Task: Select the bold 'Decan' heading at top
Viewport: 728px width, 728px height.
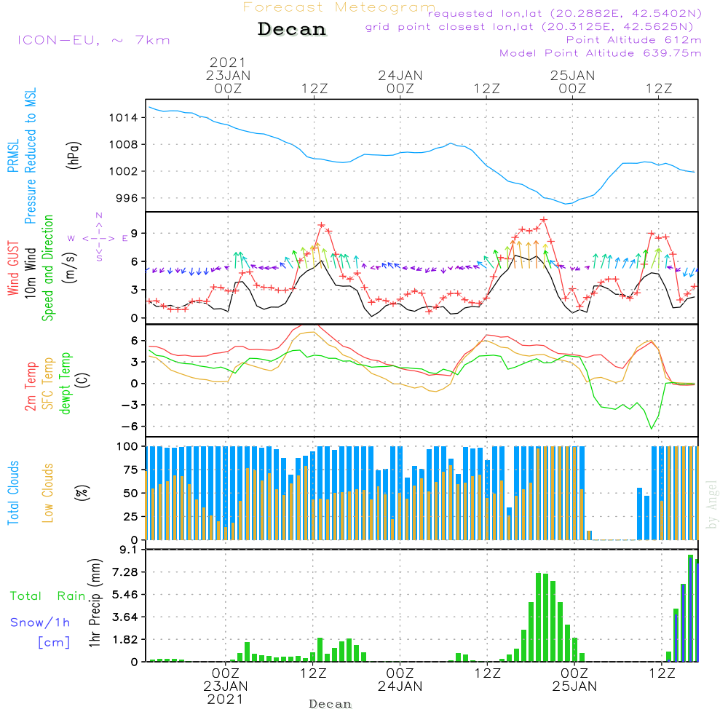Action: [x=292, y=29]
